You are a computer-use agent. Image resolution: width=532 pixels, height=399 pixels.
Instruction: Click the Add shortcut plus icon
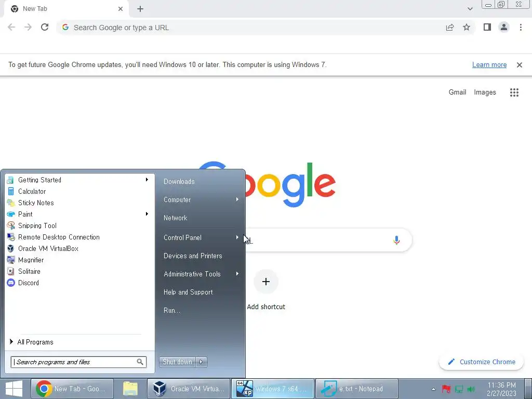pyautogui.click(x=266, y=282)
